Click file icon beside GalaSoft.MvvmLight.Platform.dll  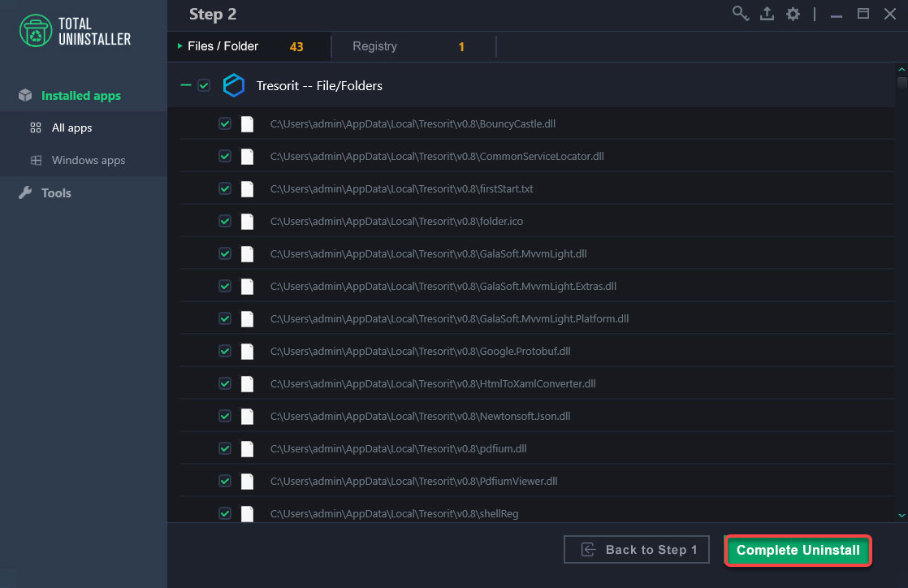click(247, 318)
